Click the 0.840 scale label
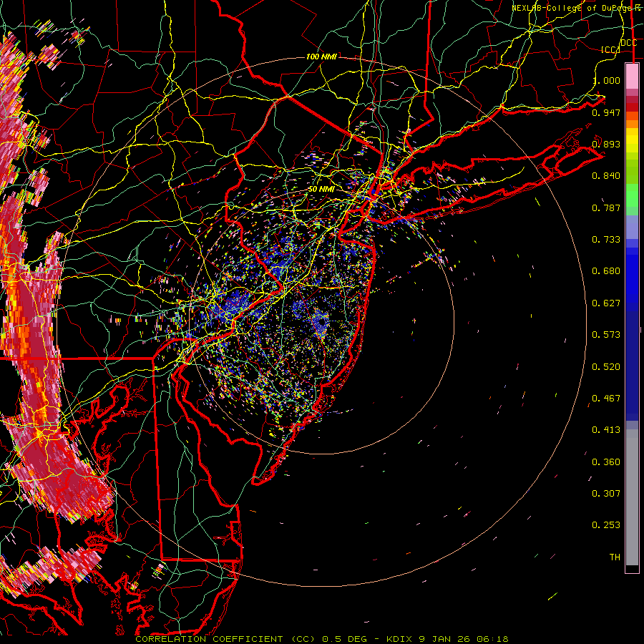This screenshot has width=644, height=644. 606,176
